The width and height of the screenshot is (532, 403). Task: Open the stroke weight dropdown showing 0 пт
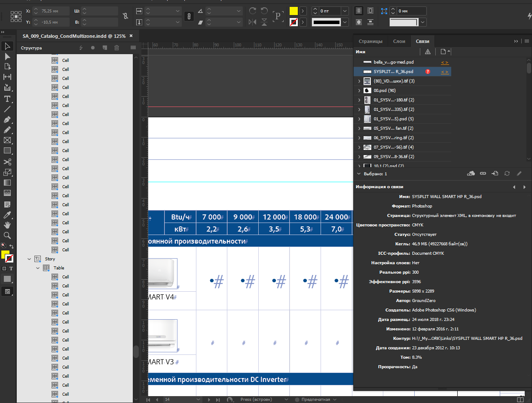tap(345, 11)
